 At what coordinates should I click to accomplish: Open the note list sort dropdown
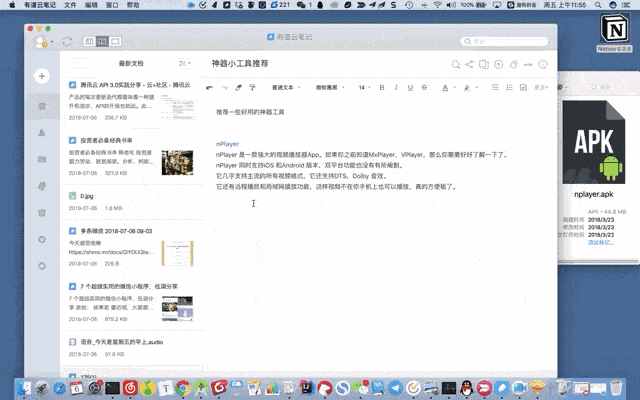coord(185,63)
